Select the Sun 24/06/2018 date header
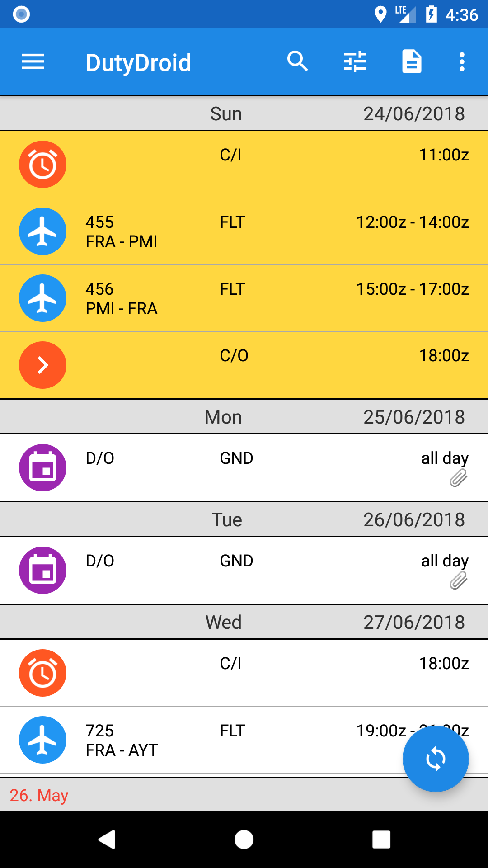This screenshot has height=868, width=488. tap(244, 113)
